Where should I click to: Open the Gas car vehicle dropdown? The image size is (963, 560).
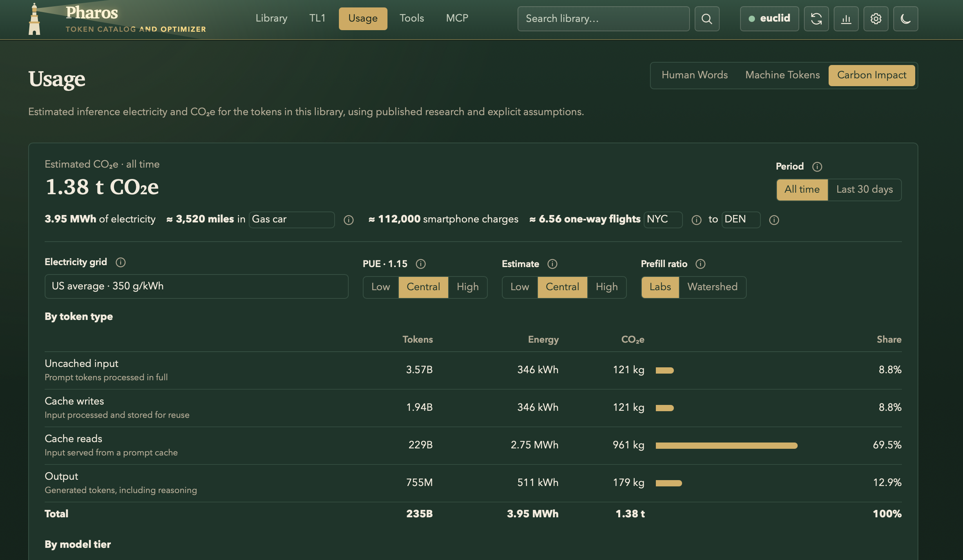point(291,219)
